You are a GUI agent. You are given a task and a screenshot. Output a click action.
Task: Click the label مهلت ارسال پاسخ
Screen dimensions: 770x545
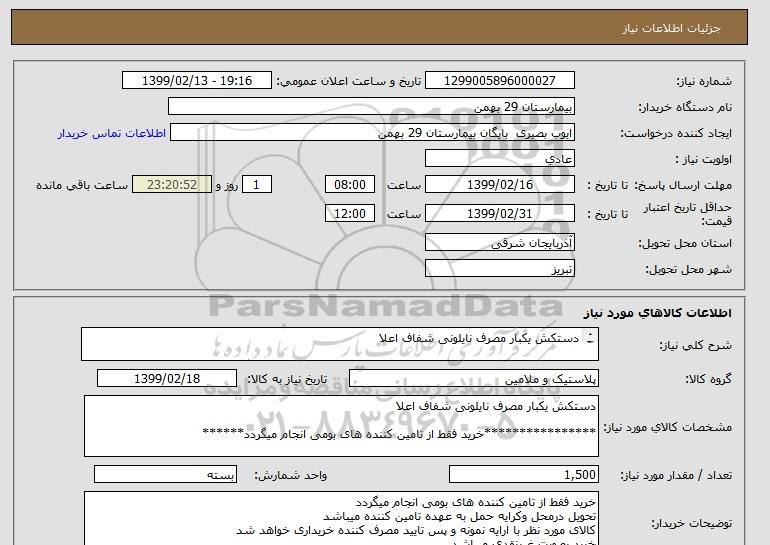pyautogui.click(x=683, y=185)
